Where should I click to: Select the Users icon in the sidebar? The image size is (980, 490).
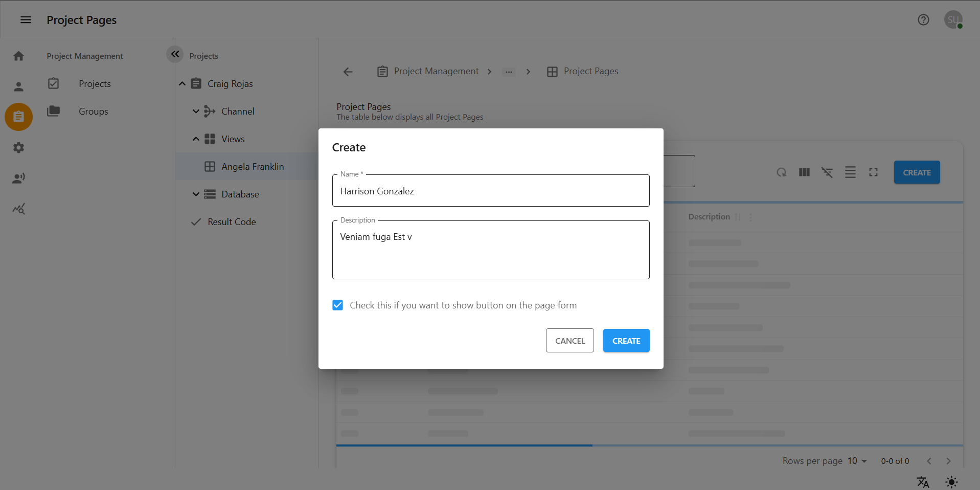point(18,86)
